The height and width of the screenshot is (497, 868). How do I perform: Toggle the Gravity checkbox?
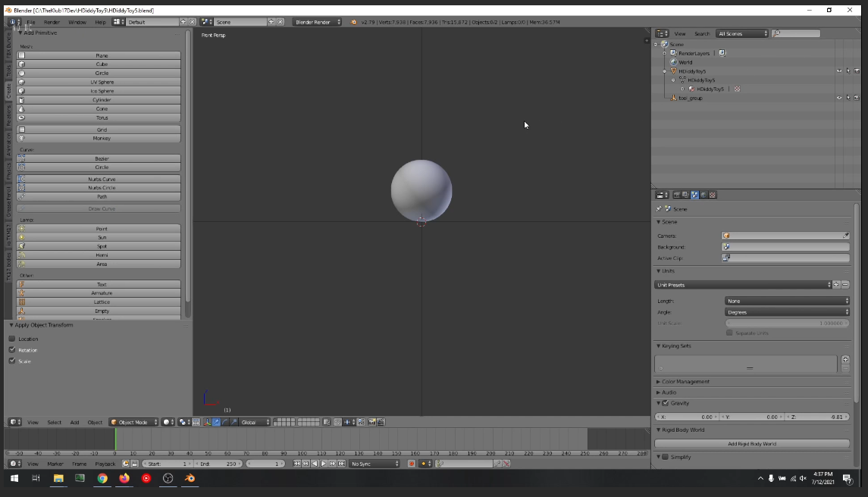(666, 403)
